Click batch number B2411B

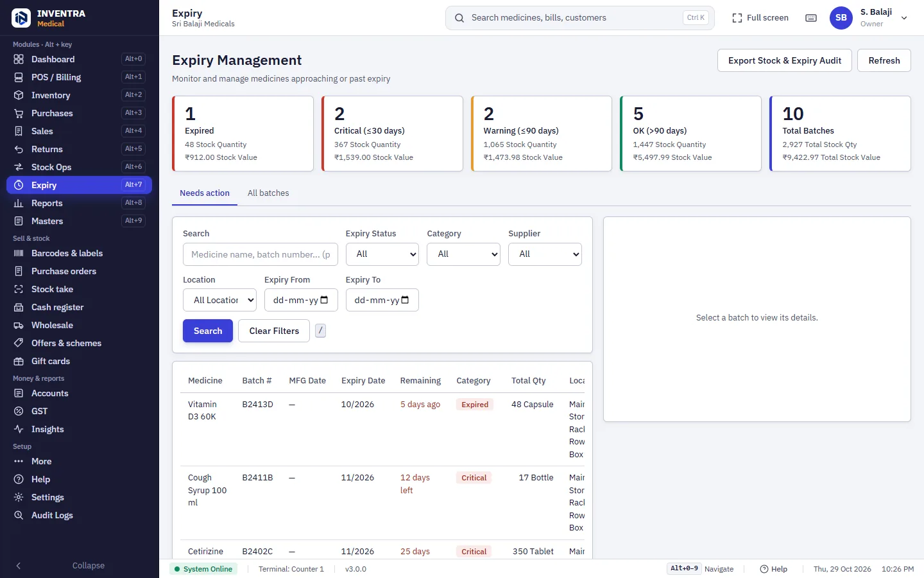[x=257, y=478]
